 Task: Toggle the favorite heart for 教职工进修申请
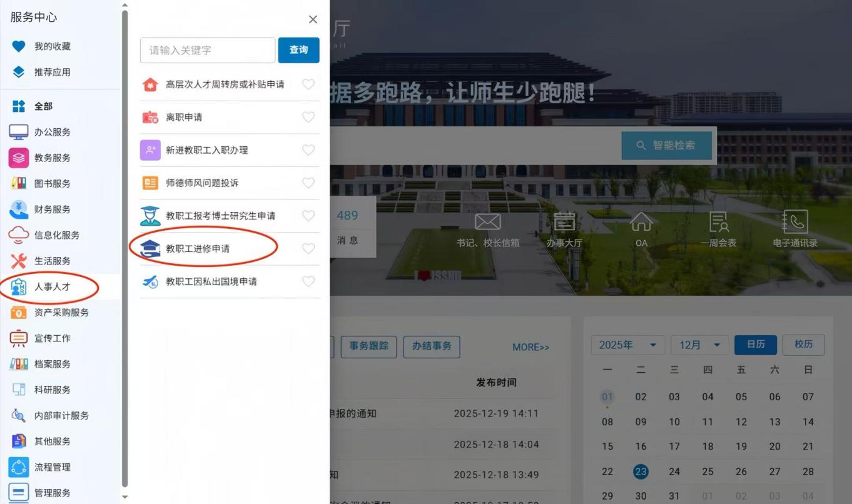coord(308,249)
